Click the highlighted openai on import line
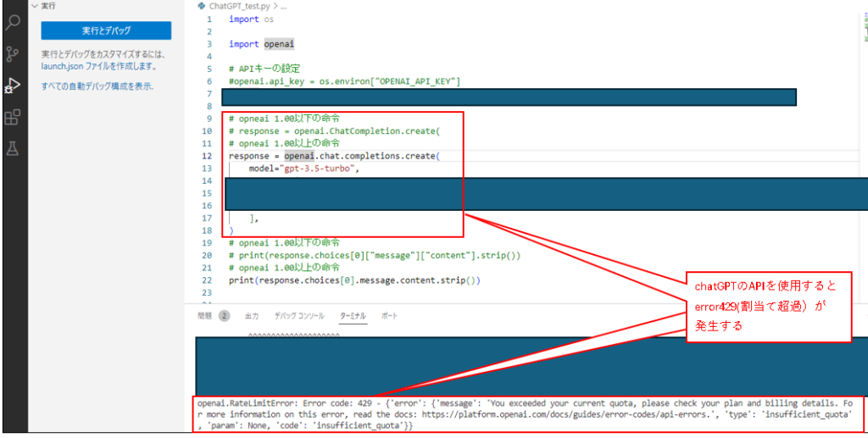The height and width of the screenshot is (438, 868). point(279,44)
